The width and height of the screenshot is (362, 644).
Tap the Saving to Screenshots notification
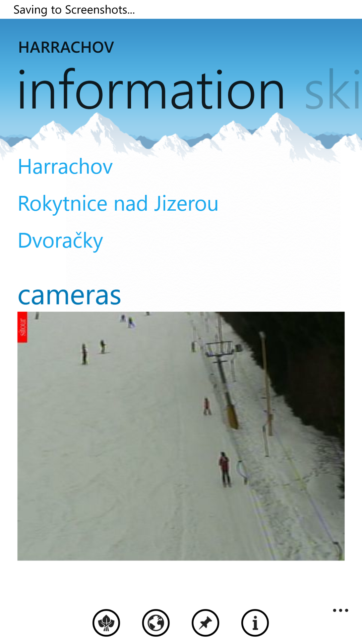click(74, 10)
